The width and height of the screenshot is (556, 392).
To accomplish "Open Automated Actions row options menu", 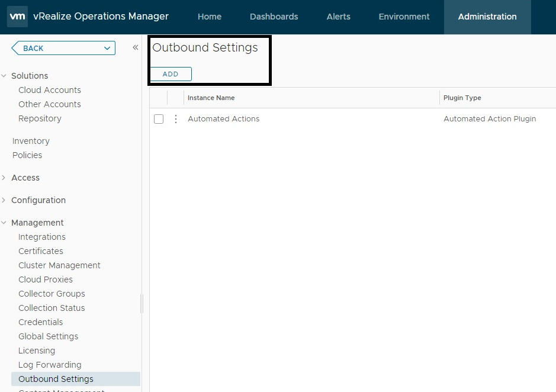I will [x=175, y=119].
